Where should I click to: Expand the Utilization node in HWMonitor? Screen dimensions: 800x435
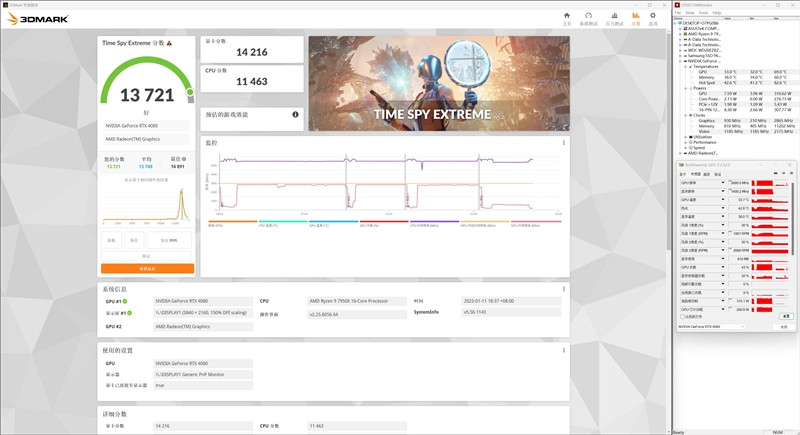point(686,137)
